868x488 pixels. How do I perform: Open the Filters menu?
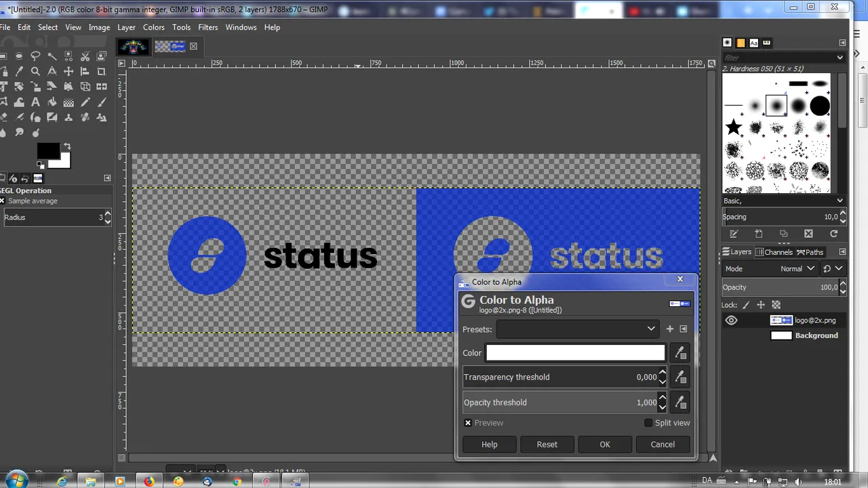pyautogui.click(x=208, y=27)
